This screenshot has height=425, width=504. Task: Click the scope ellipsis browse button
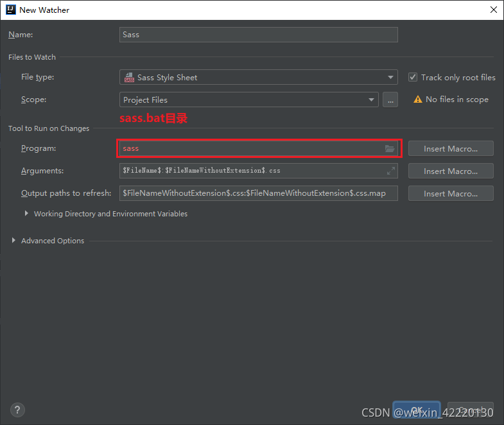(390, 100)
